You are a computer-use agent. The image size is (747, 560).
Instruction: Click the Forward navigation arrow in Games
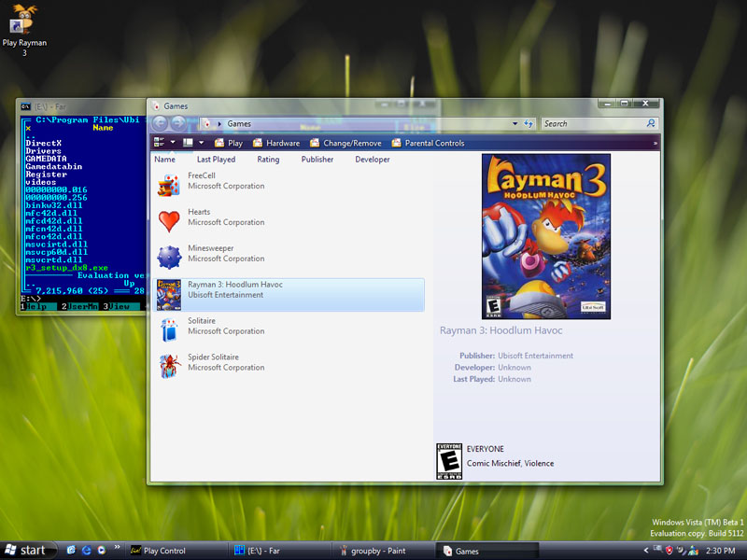[x=178, y=123]
